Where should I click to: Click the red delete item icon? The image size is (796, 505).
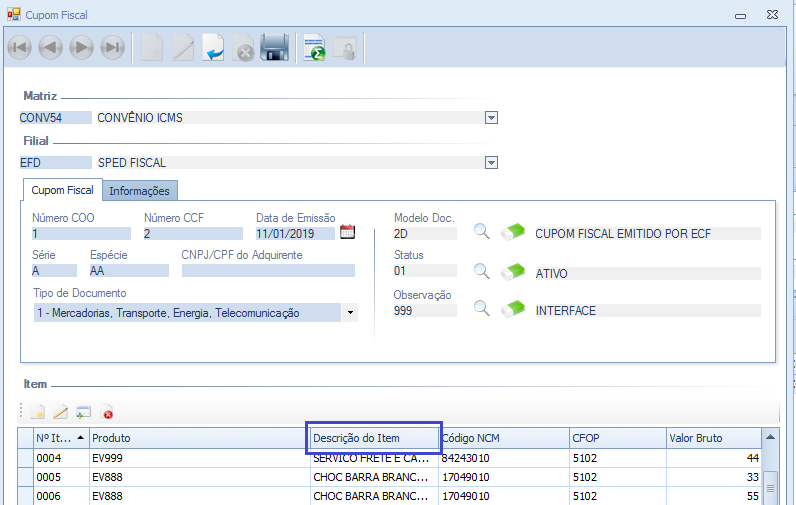[x=107, y=411]
